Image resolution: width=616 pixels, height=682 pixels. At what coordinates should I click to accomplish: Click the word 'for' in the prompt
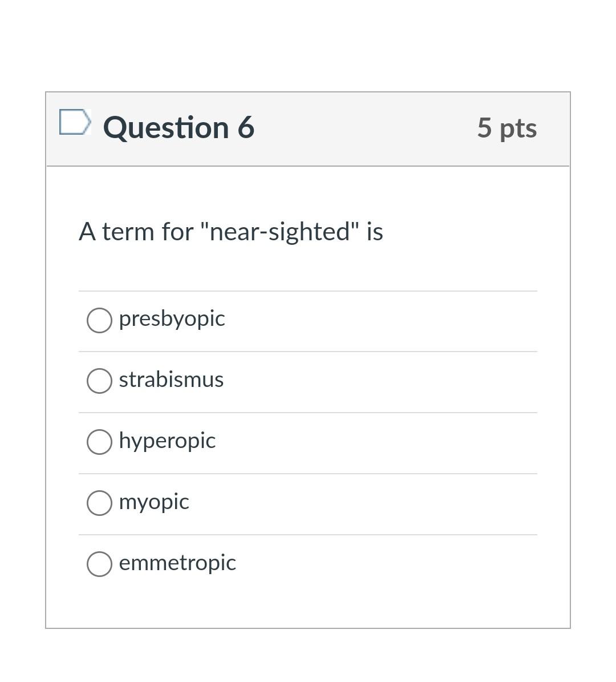pyautogui.click(x=177, y=231)
